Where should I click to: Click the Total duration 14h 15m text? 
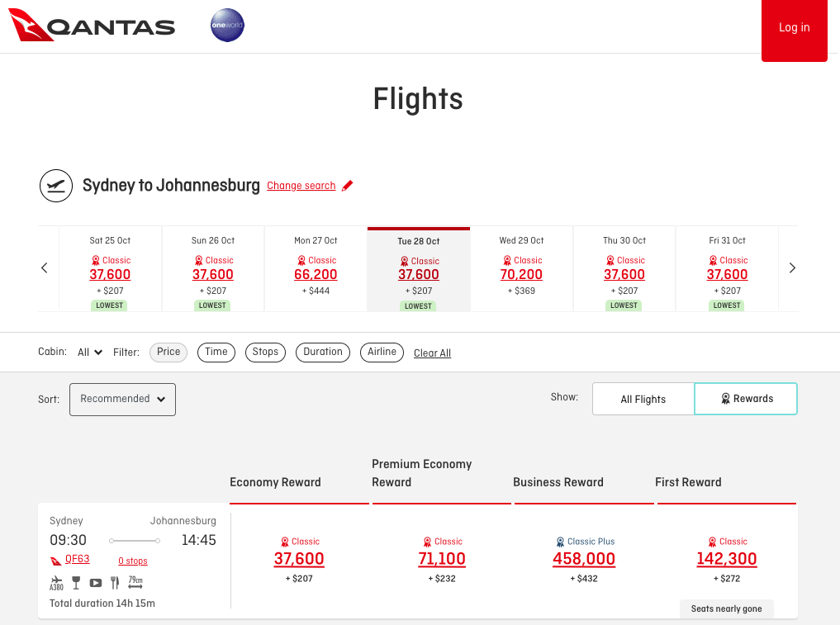102,603
